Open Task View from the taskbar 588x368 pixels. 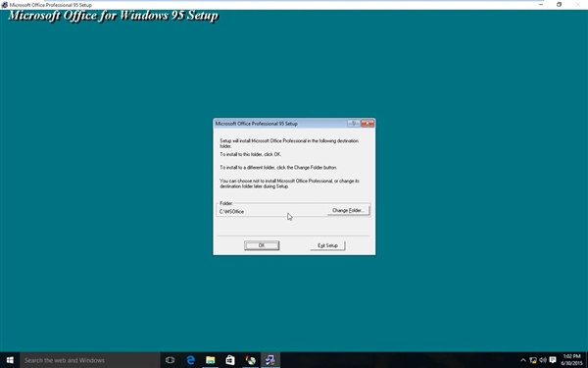click(170, 360)
